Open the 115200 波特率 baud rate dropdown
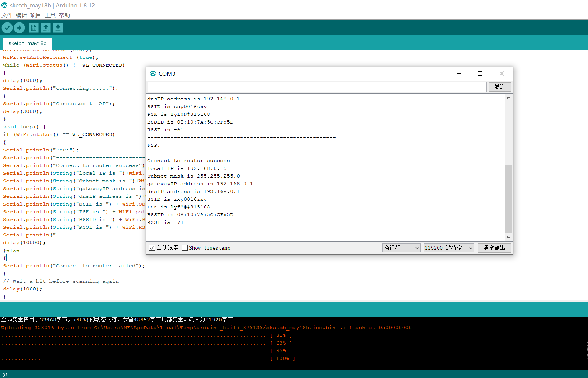The image size is (588, 378). 449,248
